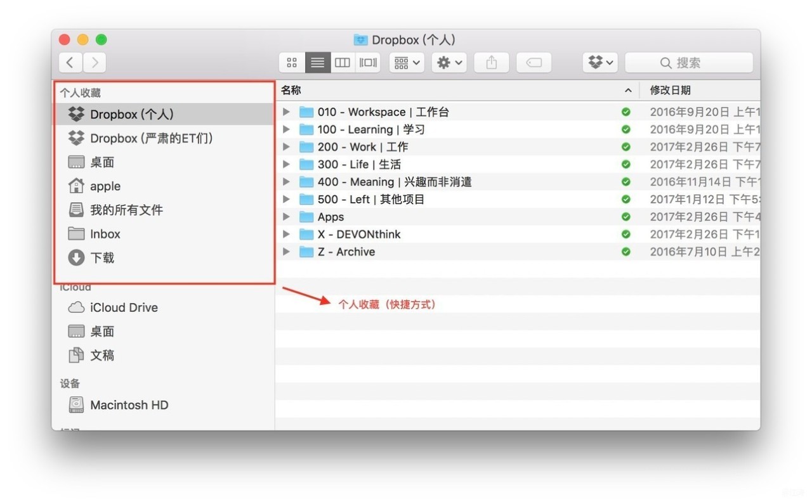812x504 pixels.
Task: Open 下载 downloads in the sidebar
Action: click(164, 257)
